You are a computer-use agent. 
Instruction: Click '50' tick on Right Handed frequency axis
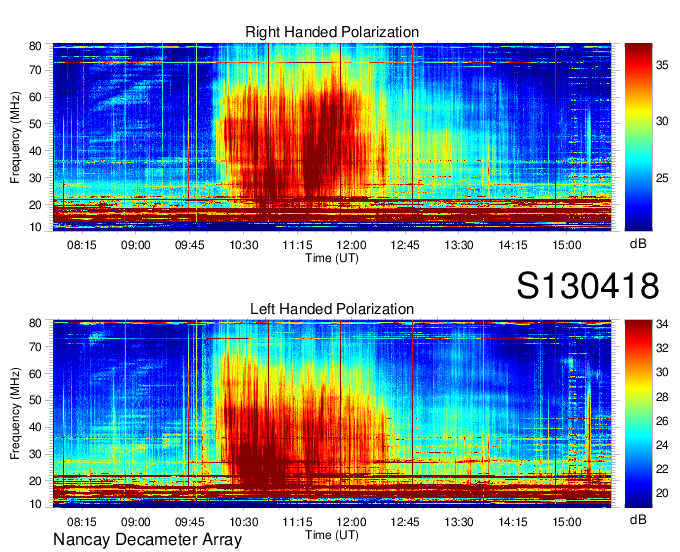35,124
